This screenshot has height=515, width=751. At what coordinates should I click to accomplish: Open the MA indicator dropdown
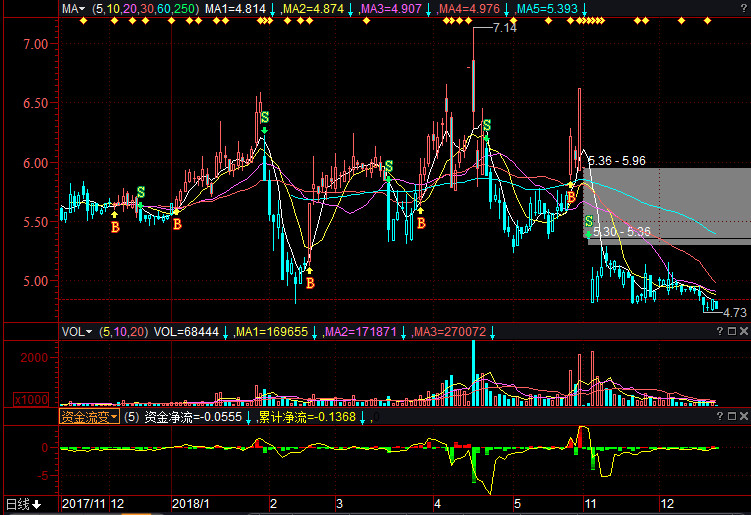click(73, 8)
